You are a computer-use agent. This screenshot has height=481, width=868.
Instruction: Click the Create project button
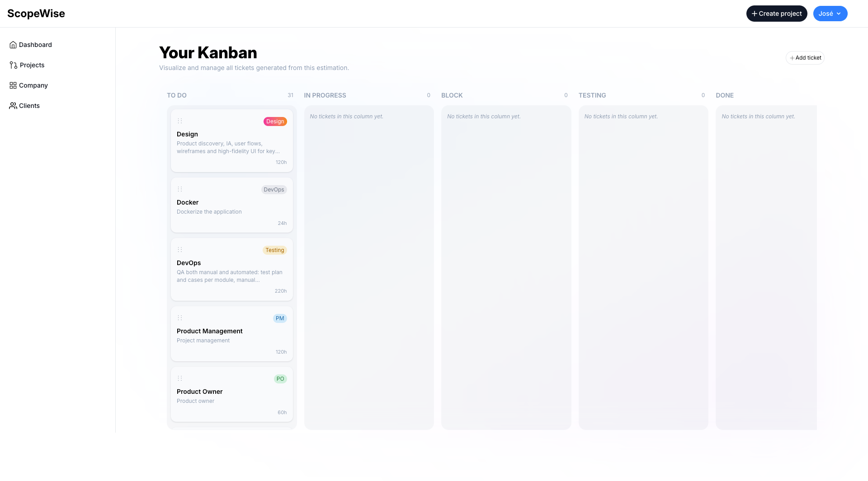(x=776, y=13)
